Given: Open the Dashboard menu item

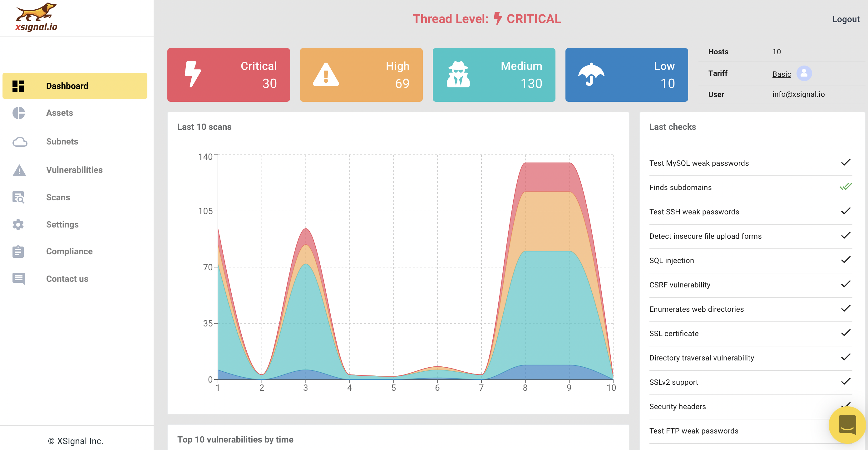Looking at the screenshot, I should tap(75, 86).
